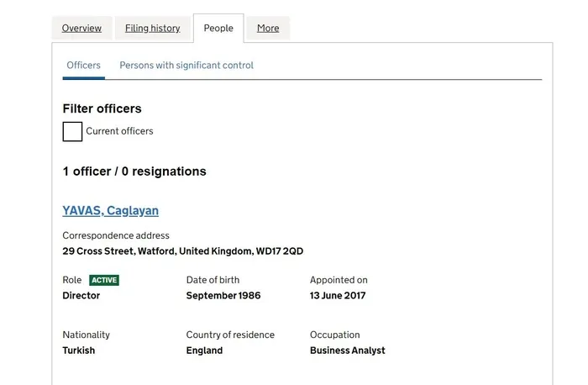The image size is (588, 385).
Task: Open the Overview tab
Action: point(81,29)
